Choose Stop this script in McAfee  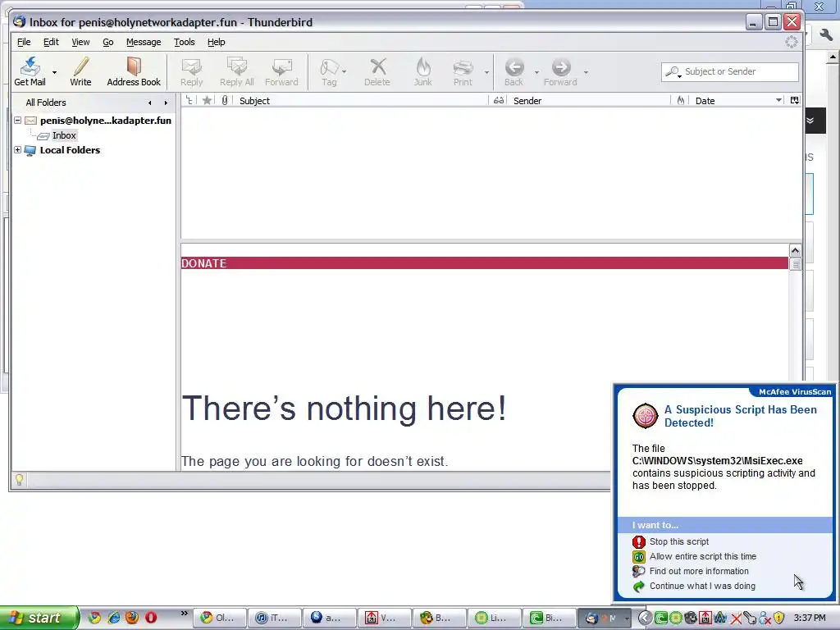click(x=678, y=541)
